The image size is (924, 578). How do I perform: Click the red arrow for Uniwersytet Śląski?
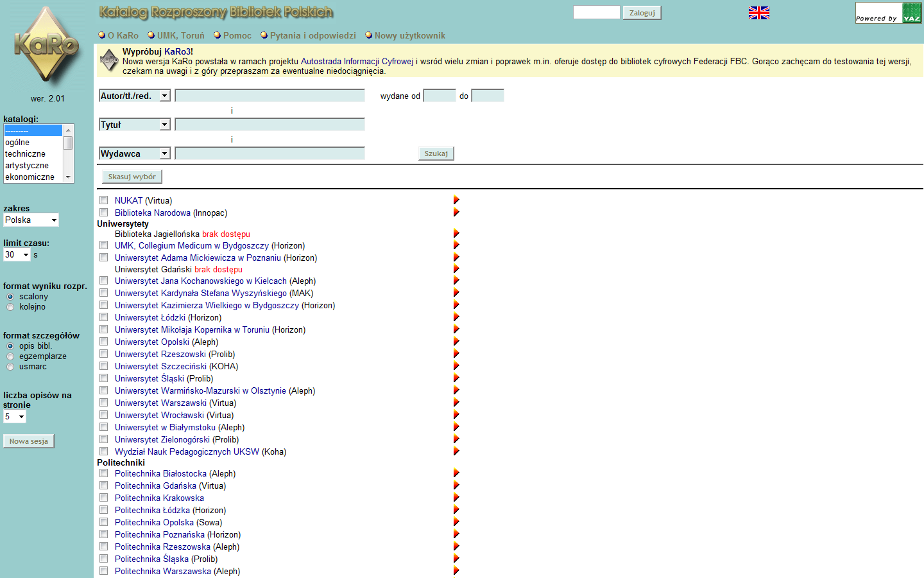pyautogui.click(x=456, y=378)
